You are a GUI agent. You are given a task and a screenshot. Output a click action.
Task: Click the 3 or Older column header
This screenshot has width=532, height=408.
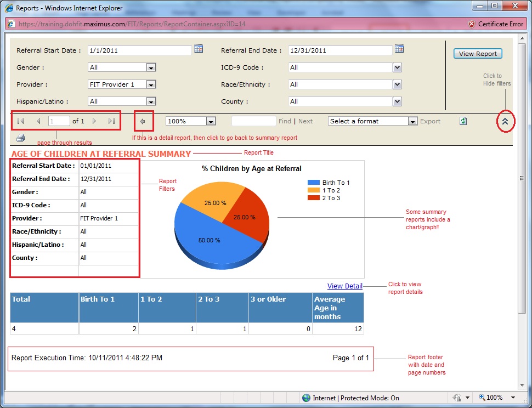coord(280,308)
